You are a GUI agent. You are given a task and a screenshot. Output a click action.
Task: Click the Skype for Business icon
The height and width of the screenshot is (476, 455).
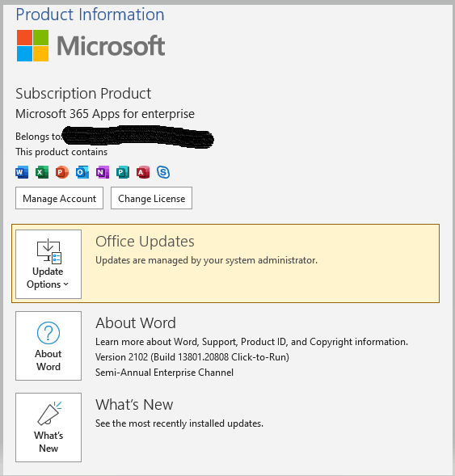tap(163, 172)
